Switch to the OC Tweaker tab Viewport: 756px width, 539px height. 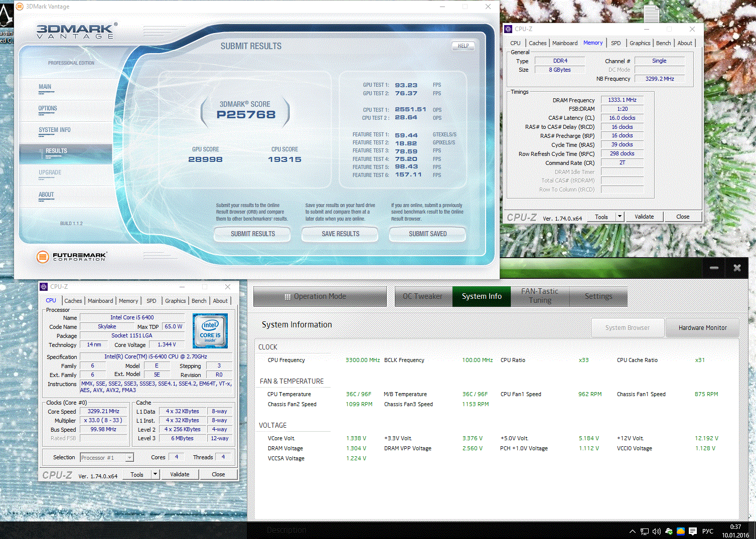423,296
